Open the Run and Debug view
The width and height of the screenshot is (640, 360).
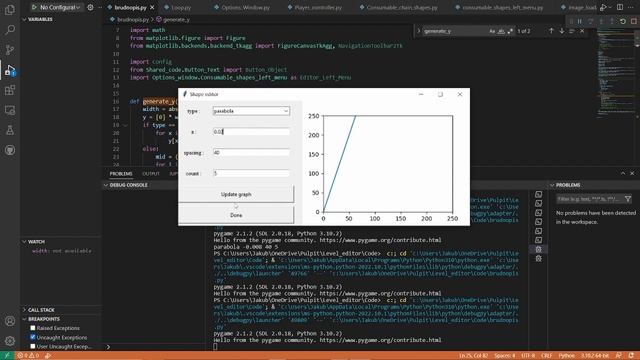pyautogui.click(x=10, y=70)
